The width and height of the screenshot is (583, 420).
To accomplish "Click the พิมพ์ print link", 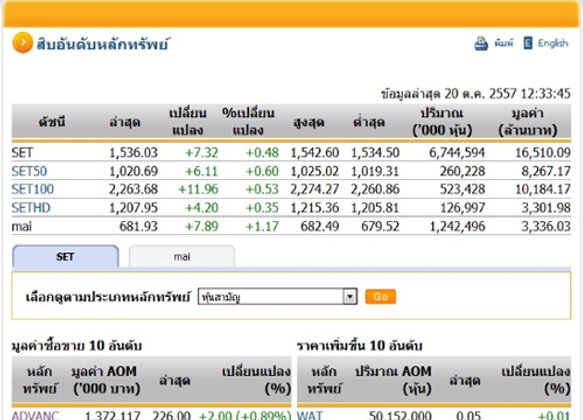I will point(503,43).
